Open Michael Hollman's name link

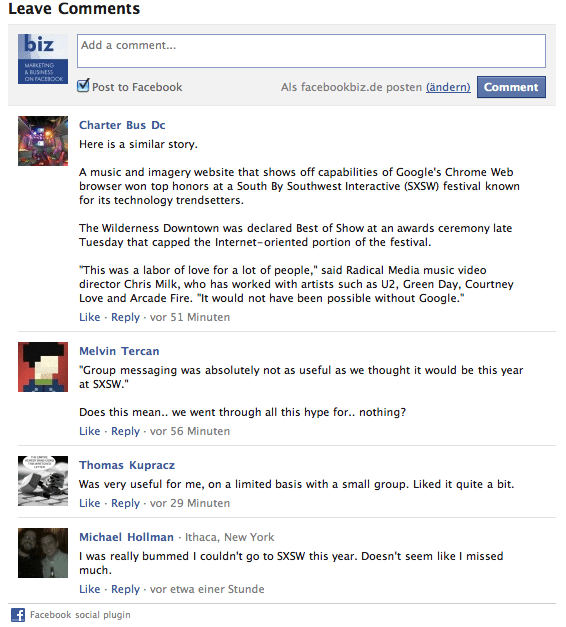click(126, 537)
